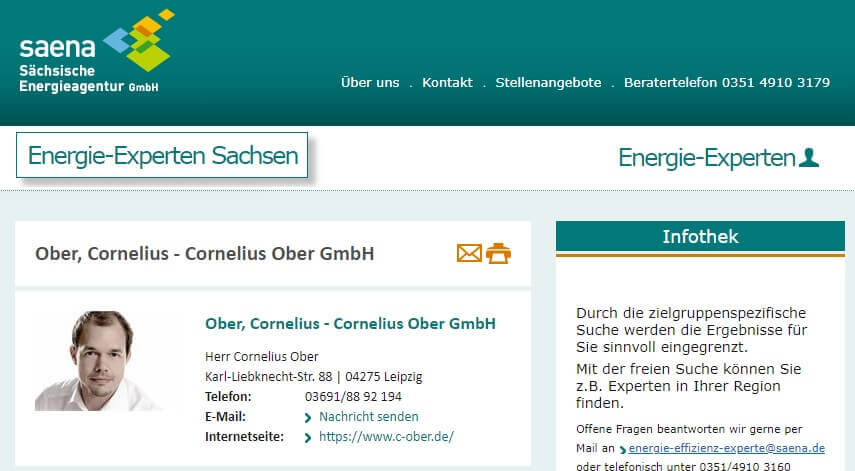The image size is (855, 471).
Task: Click the Energie-Experten Sachsen heading box
Action: pyautogui.click(x=162, y=155)
